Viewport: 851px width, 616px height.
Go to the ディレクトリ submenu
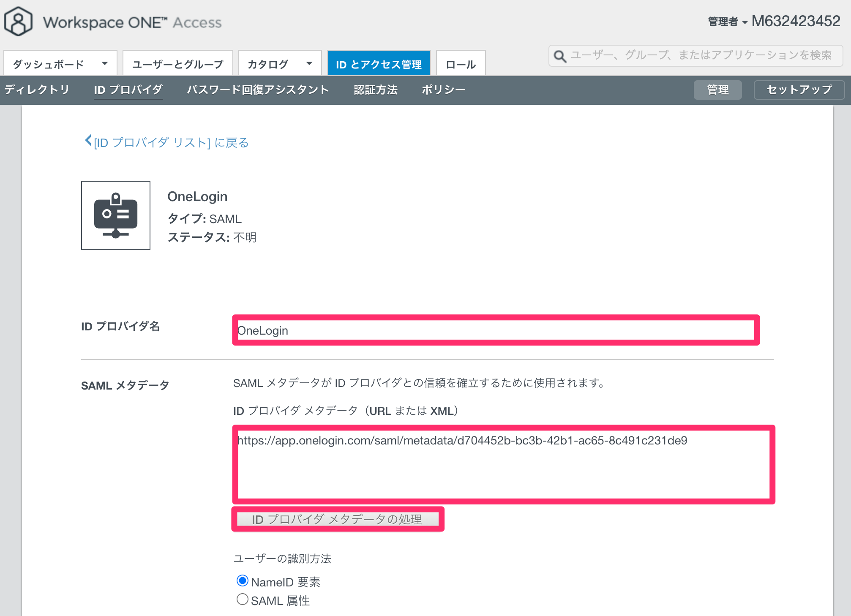tap(37, 90)
